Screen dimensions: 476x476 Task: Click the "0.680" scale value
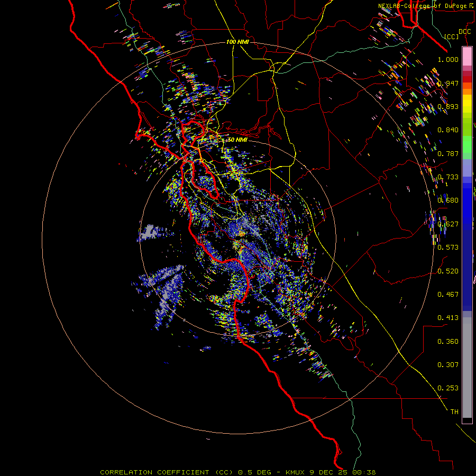pyautogui.click(x=448, y=200)
